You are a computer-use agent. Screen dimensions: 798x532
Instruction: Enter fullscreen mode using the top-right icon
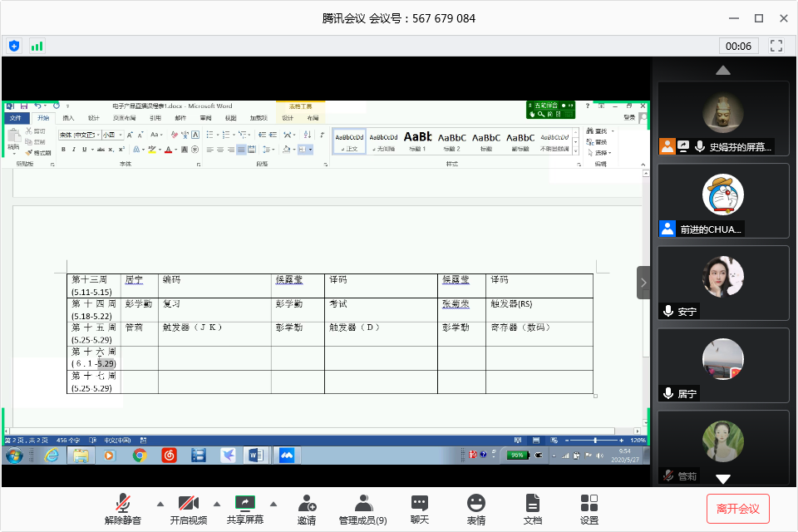tap(776, 46)
